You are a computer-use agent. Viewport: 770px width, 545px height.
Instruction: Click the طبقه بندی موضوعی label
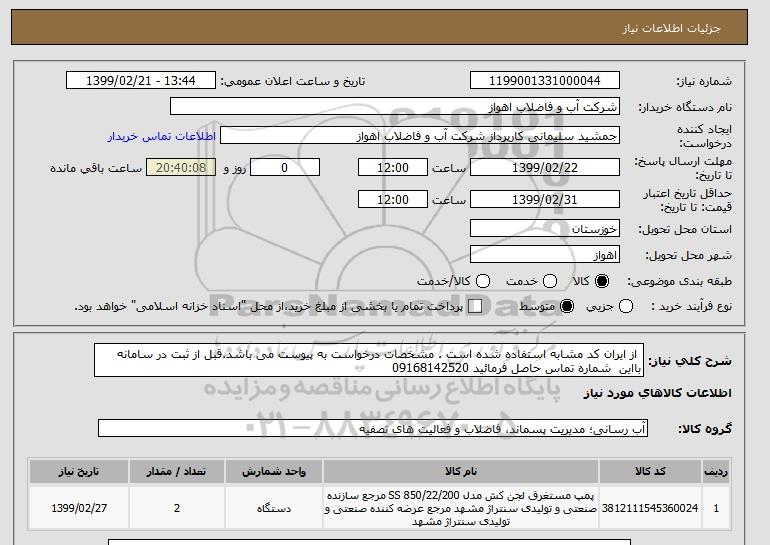(x=680, y=281)
